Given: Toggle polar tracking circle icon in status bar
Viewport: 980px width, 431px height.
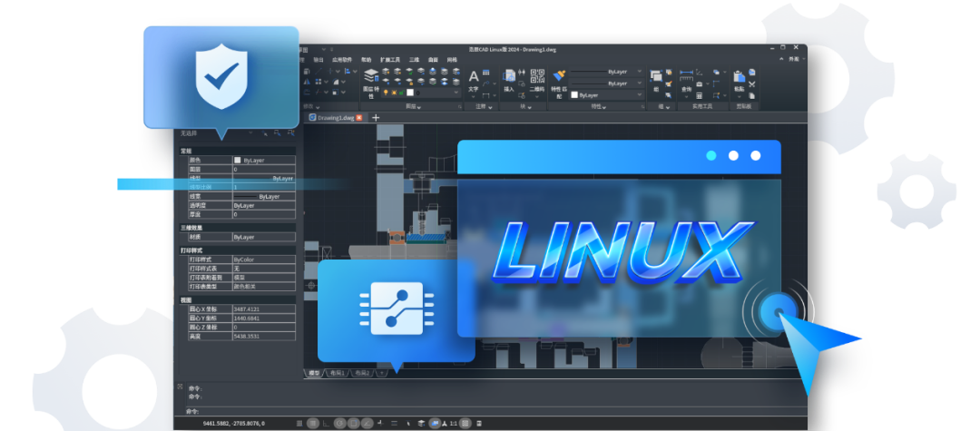Looking at the screenshot, I should (340, 423).
